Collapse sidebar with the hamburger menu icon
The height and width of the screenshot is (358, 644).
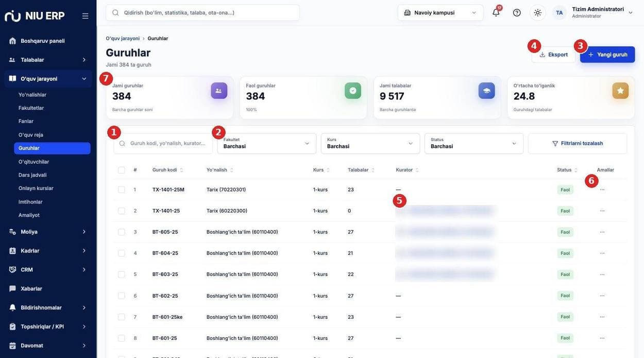85,16
